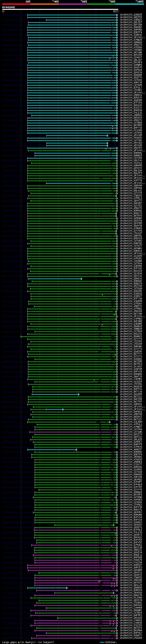Select hit label UniRef100_O24542
The width and height of the screenshot is (146, 644).
pos(131,469)
